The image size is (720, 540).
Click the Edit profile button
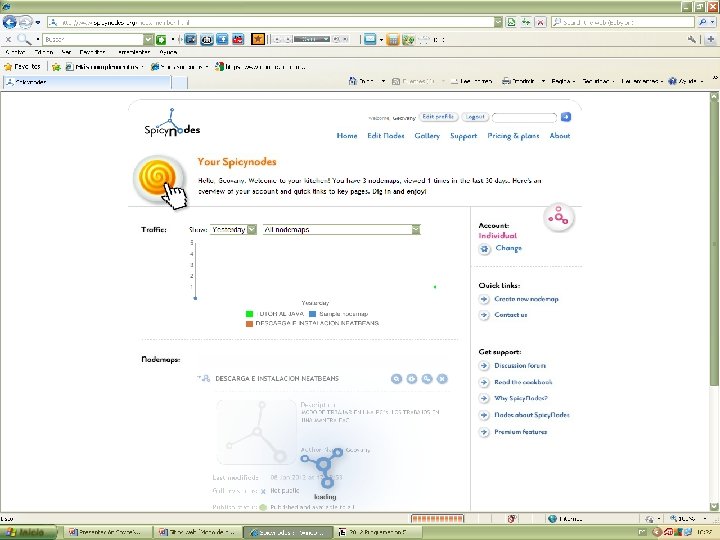tap(438, 117)
